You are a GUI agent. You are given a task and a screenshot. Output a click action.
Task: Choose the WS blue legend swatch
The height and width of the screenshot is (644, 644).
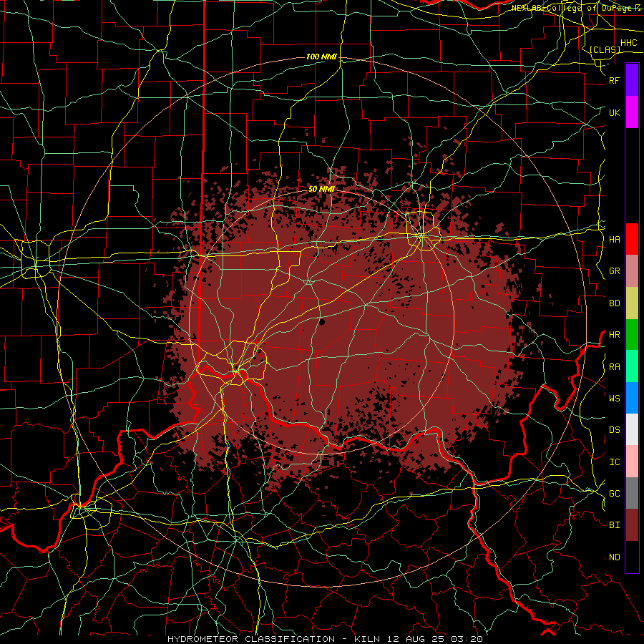632,398
